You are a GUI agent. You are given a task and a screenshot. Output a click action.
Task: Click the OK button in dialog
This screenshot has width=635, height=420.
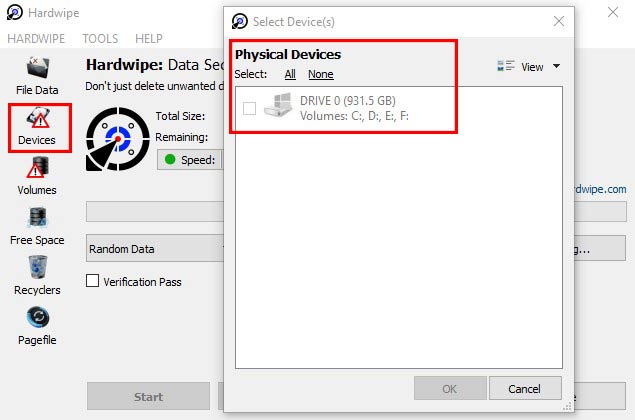pos(450,388)
